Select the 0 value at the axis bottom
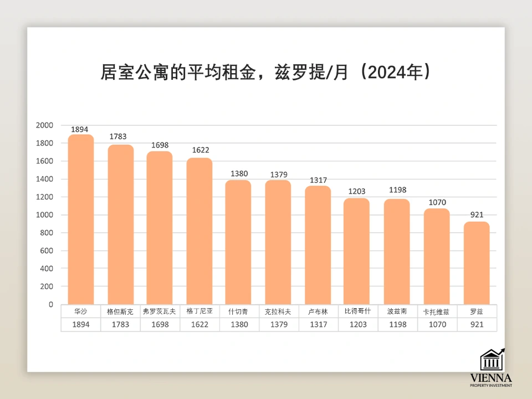The width and height of the screenshot is (532, 399). point(50,304)
